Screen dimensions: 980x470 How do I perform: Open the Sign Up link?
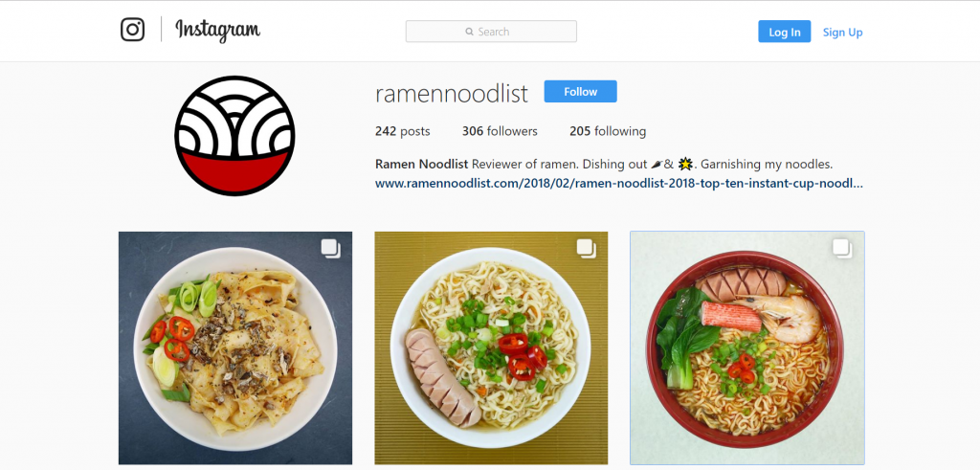842,33
